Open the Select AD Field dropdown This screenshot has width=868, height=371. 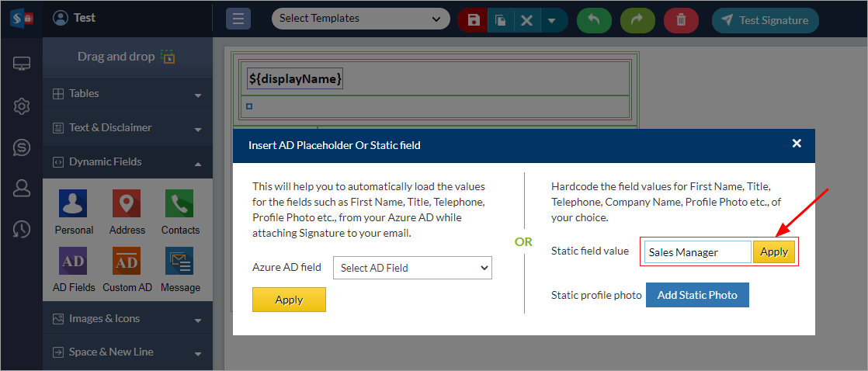[x=412, y=268]
